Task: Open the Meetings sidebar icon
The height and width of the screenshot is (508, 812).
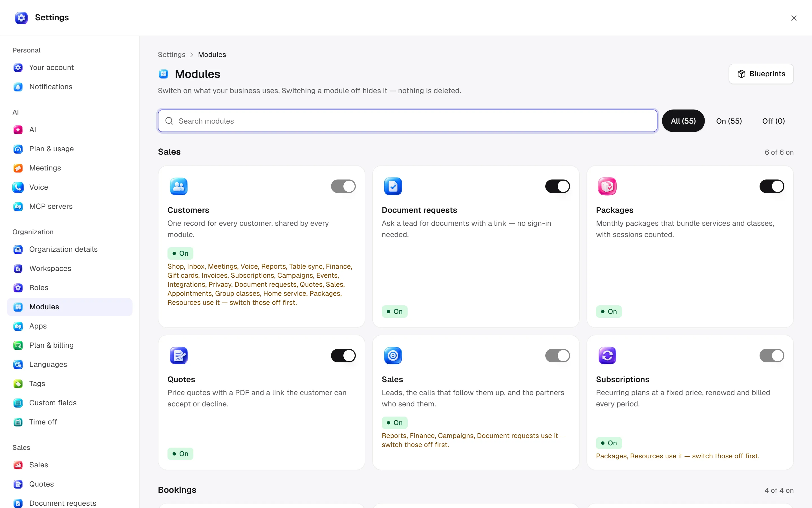Action: coord(18,168)
